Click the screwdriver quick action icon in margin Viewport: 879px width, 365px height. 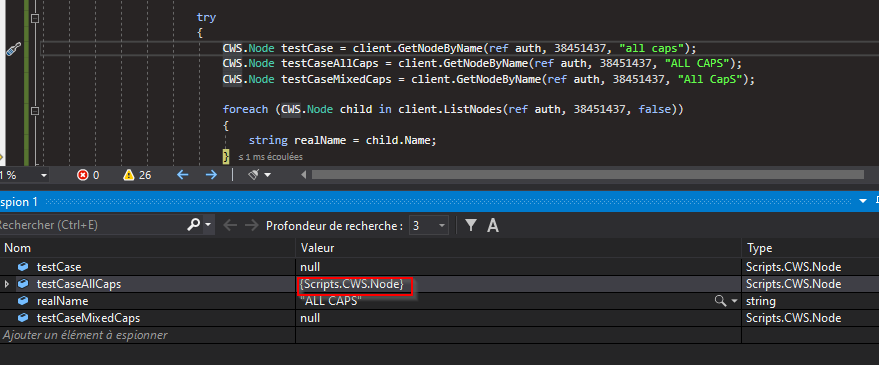tap(13, 49)
